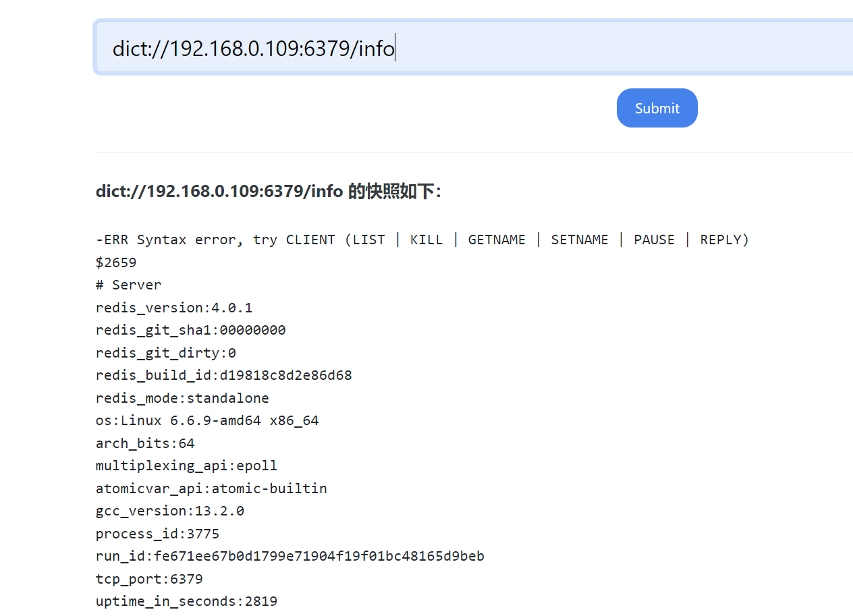
Task: Click the gcc_version:13.2.0 line
Action: (170, 511)
